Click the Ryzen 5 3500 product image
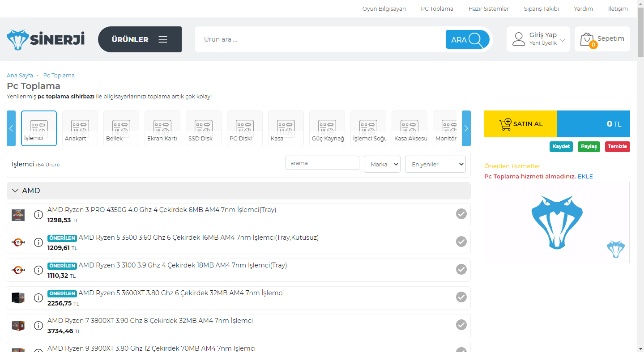The image size is (644, 352). (x=18, y=242)
